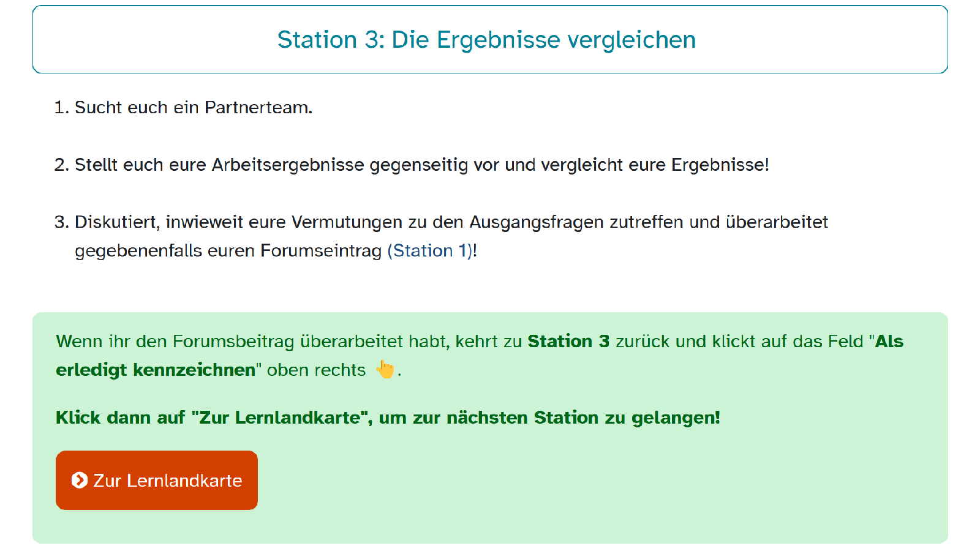The height and width of the screenshot is (551, 980).
Task: Click the list number "3." marker
Action: [x=61, y=222]
